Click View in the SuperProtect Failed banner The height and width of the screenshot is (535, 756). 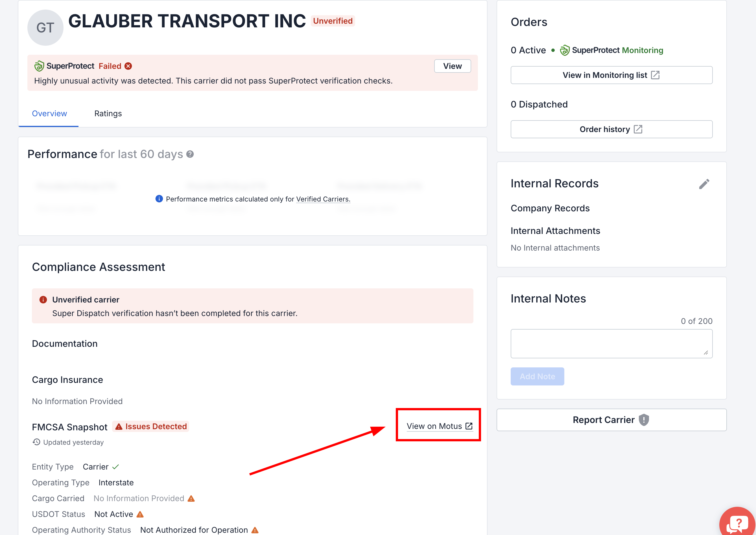(452, 66)
